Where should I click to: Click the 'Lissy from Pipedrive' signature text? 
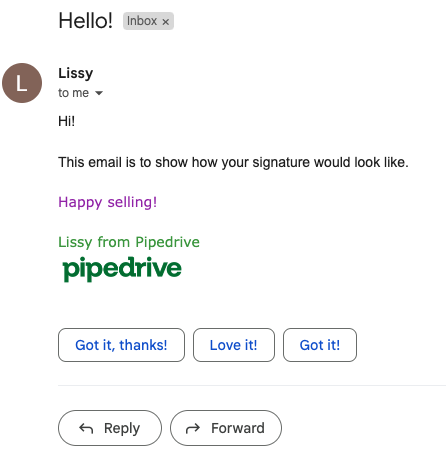pos(129,242)
